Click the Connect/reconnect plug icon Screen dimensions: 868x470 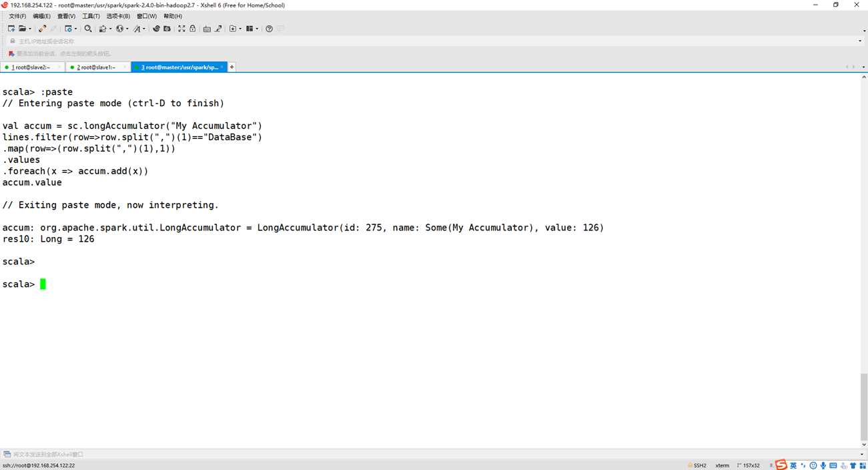point(42,29)
